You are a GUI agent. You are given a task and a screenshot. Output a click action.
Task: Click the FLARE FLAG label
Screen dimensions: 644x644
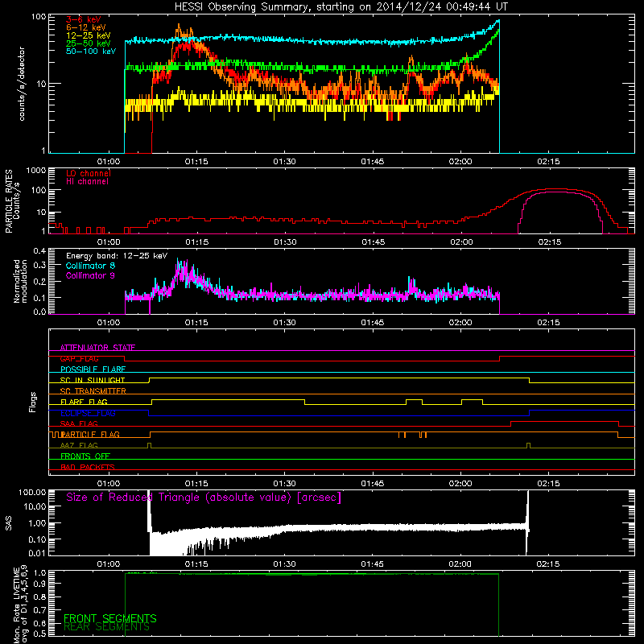point(84,402)
